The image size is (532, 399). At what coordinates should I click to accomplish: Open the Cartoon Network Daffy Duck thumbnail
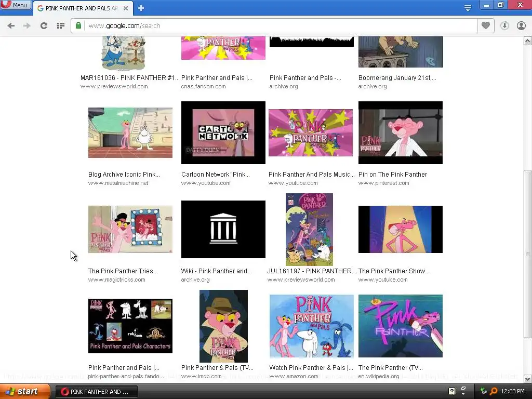223,132
